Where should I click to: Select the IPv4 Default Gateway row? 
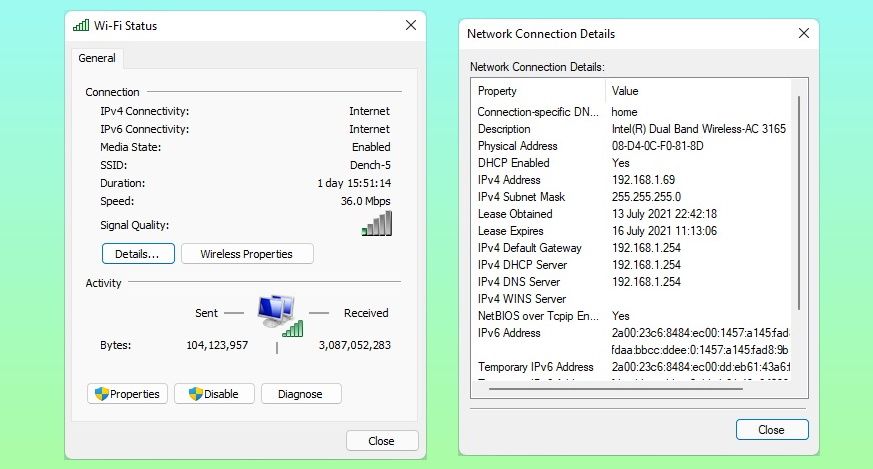pyautogui.click(x=529, y=248)
